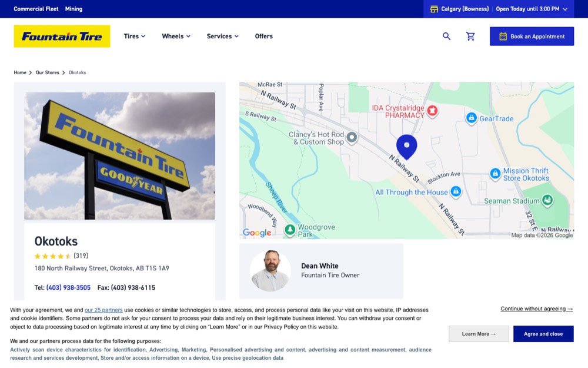The width and height of the screenshot is (588, 368).
Task: Click Mission Thrift Store Okotoks marker
Action: (x=495, y=174)
